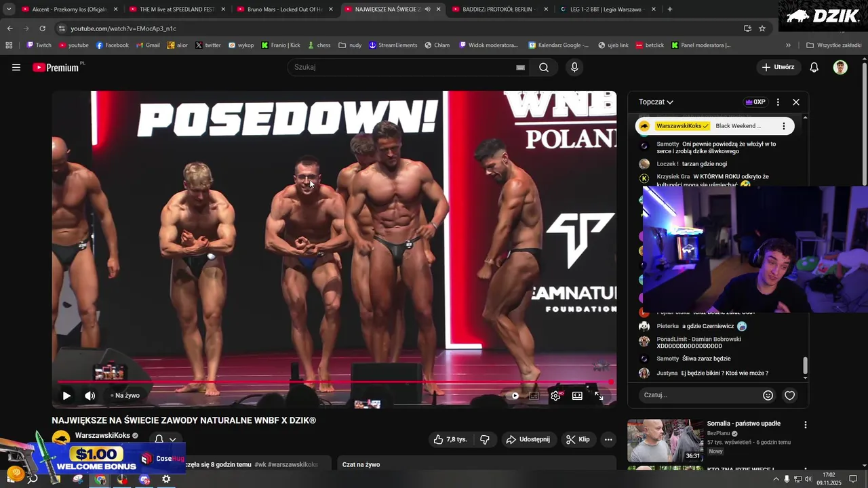Open the Somalia video thumbnail
This screenshot has height=488, width=868.
(665, 441)
